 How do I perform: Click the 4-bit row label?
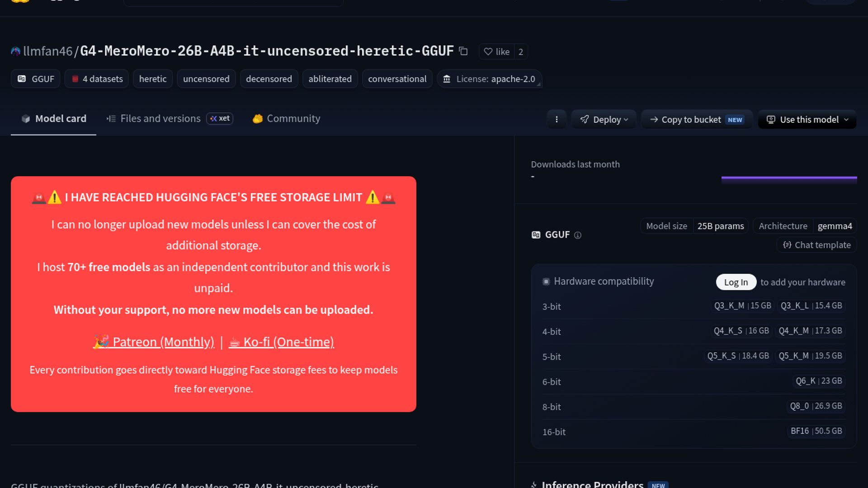[552, 332]
